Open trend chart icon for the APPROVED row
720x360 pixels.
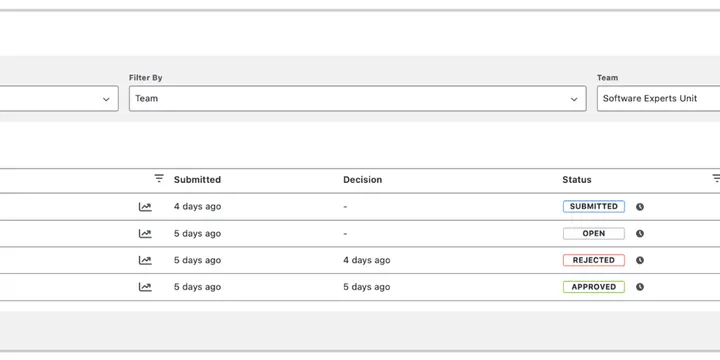[x=145, y=287]
